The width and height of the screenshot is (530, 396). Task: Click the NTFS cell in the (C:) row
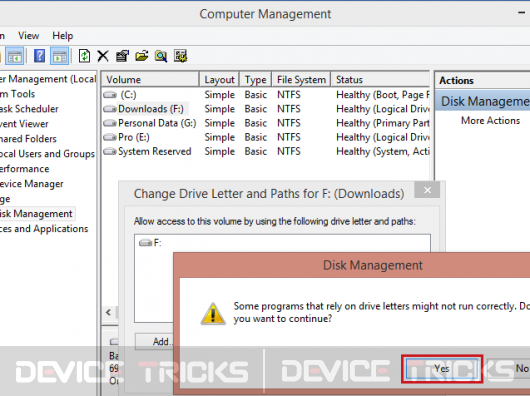pos(289,95)
